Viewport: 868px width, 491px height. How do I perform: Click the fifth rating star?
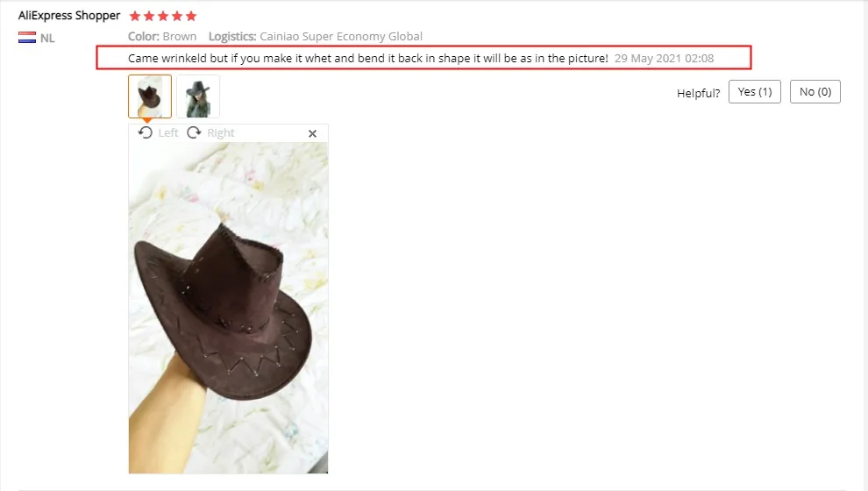[x=191, y=16]
